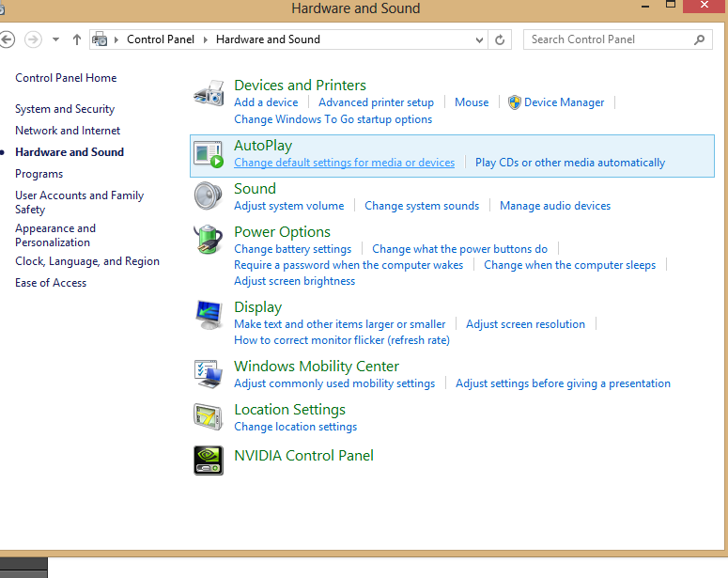The width and height of the screenshot is (728, 578).
Task: Click the Power Options heading
Action: [x=282, y=232]
